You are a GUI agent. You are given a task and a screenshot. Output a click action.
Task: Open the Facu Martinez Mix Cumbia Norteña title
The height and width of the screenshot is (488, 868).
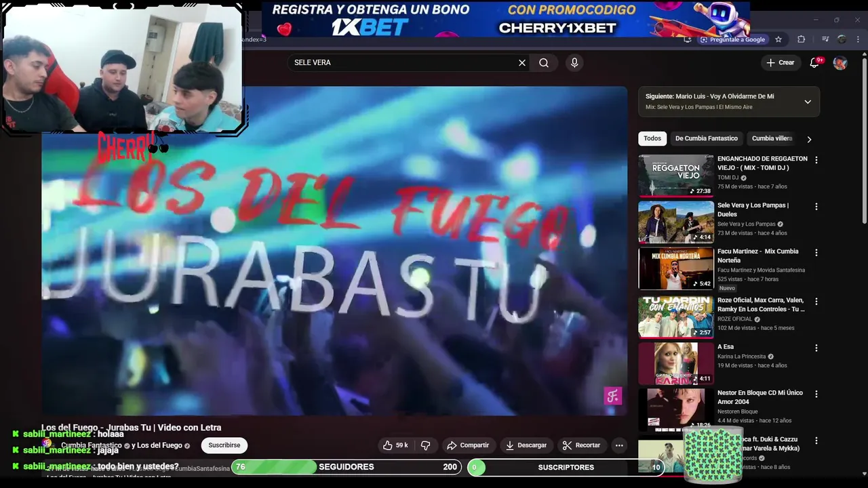click(757, 256)
